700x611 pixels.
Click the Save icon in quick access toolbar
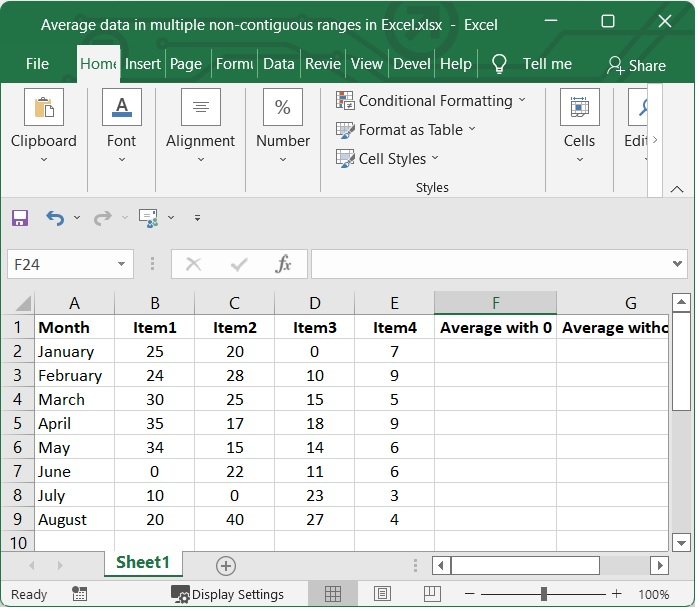pos(20,218)
